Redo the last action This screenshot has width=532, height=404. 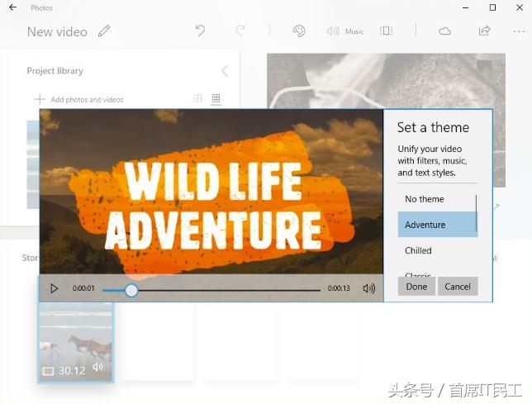coord(240,31)
